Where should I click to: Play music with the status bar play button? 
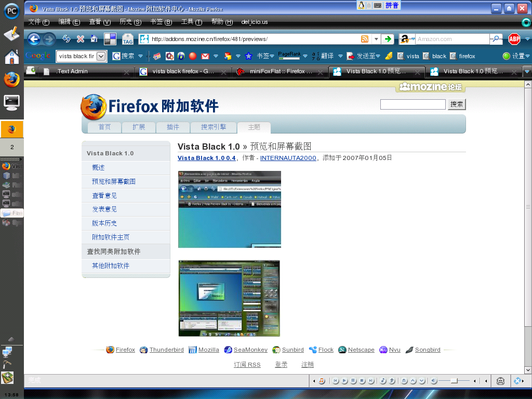tap(345, 381)
